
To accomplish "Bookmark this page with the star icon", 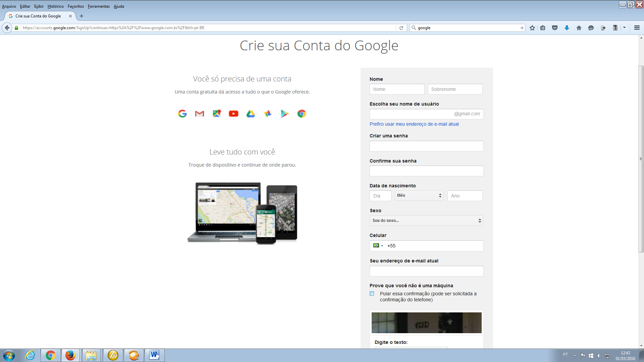I will pos(532,28).
